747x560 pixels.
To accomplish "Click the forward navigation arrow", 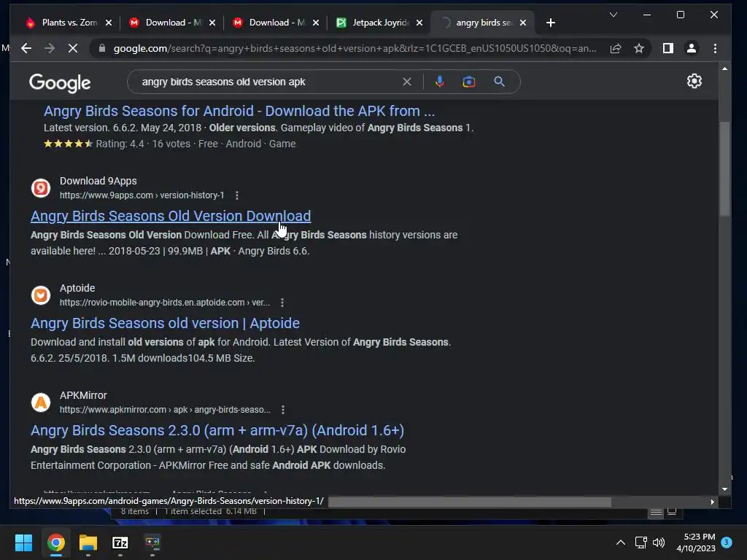I will click(x=50, y=48).
